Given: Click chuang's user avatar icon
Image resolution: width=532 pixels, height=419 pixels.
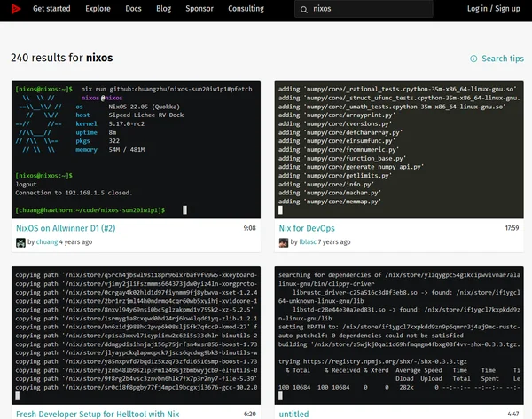Looking at the screenshot, I should [x=20, y=242].
